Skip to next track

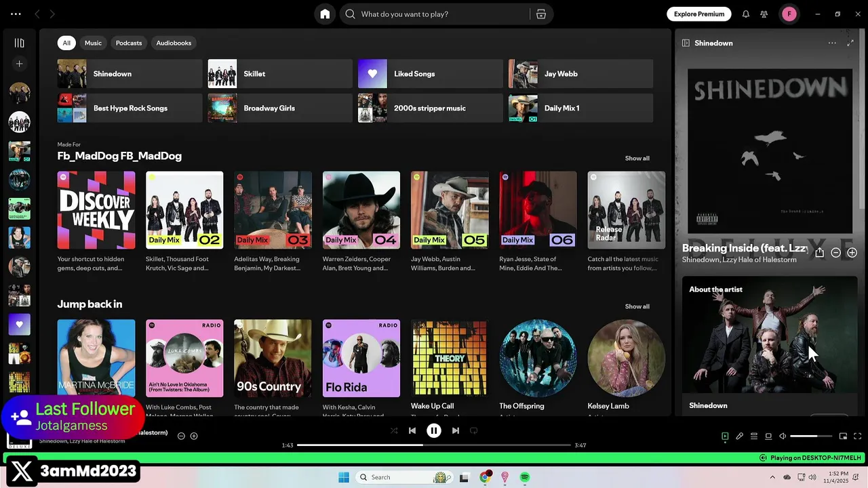[x=456, y=430]
